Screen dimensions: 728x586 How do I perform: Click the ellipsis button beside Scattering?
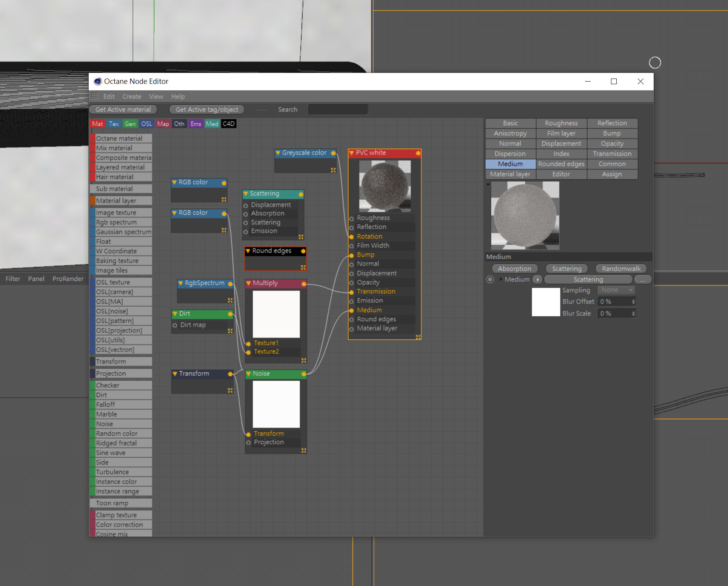[x=642, y=279]
